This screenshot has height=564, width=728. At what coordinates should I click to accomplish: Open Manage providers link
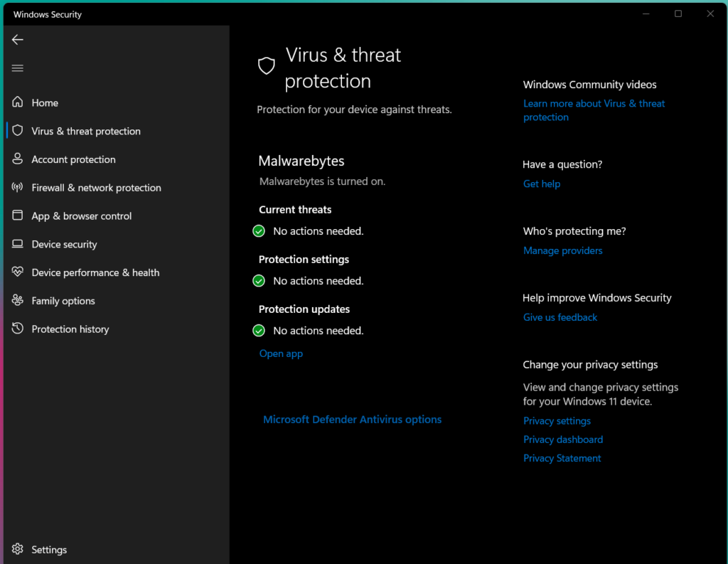click(x=563, y=250)
